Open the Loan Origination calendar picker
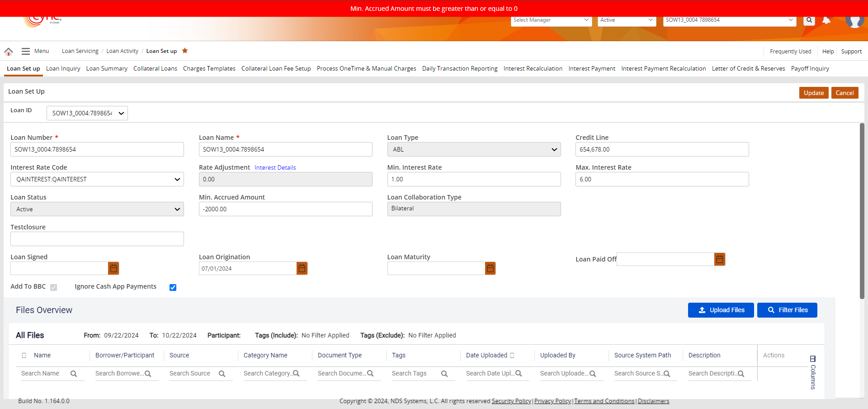Image resolution: width=868 pixels, height=409 pixels. [302, 268]
